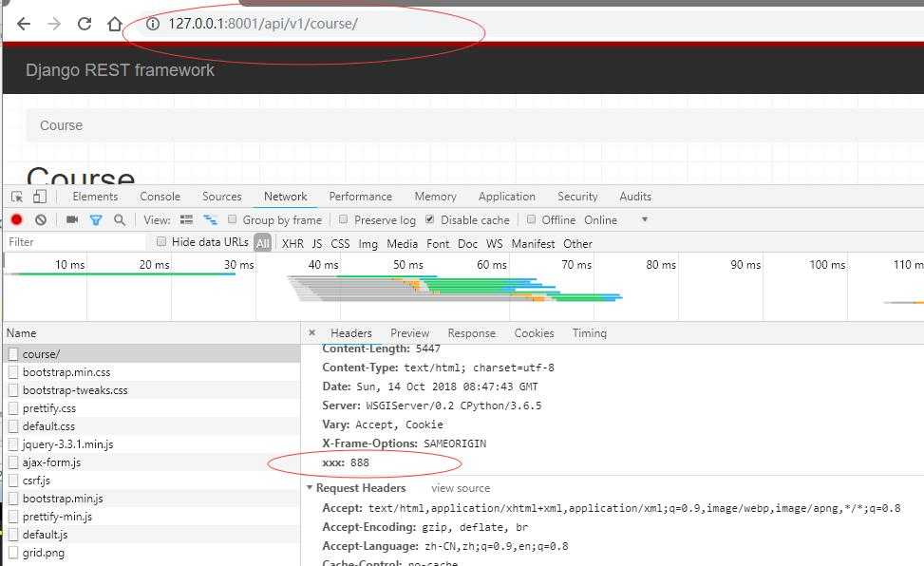Image resolution: width=924 pixels, height=566 pixels.
Task: Select the bootstrap.min.css request
Action: (x=152, y=372)
